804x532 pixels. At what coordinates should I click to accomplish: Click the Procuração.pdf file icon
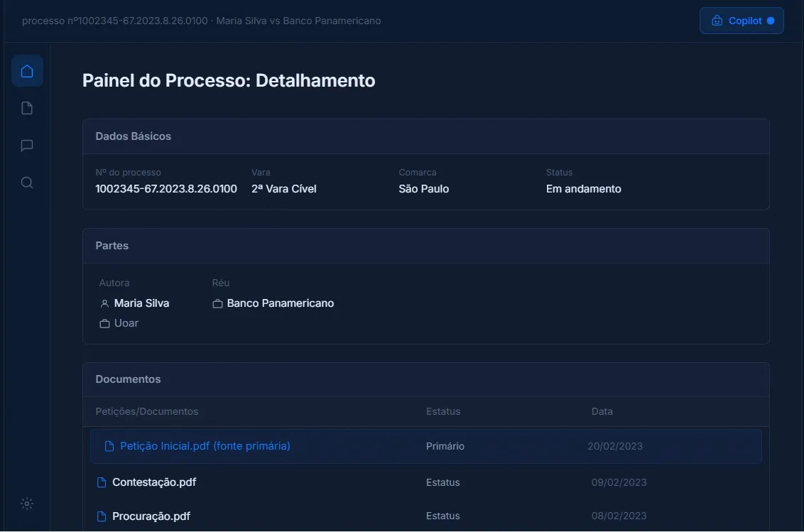(x=102, y=516)
